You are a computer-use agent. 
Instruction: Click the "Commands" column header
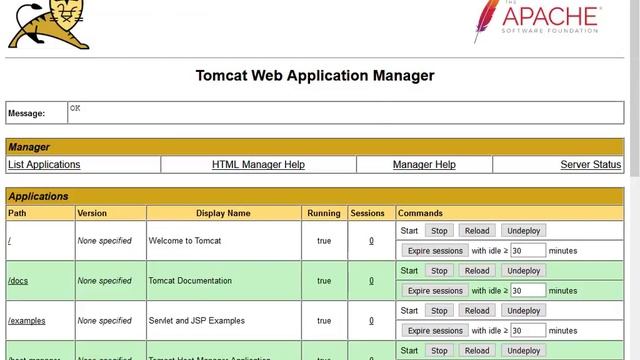click(420, 213)
